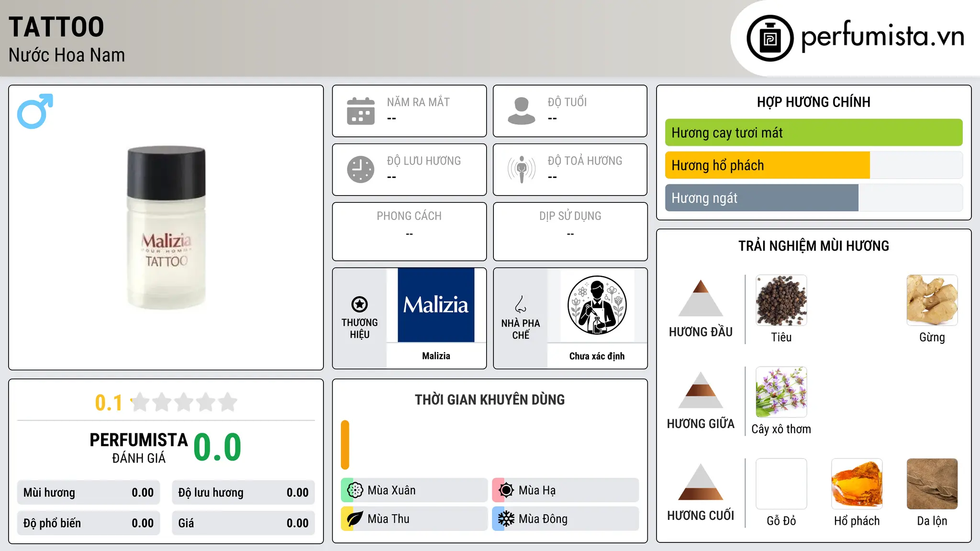The image size is (980, 551).
Task: Click the Dịp sử dụng info card
Action: click(570, 231)
